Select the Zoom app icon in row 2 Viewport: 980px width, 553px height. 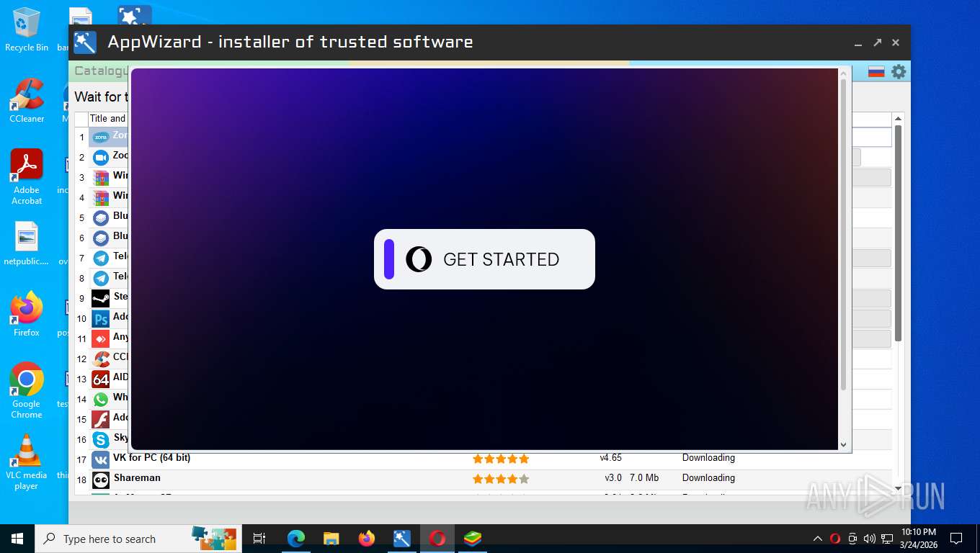[x=101, y=157]
